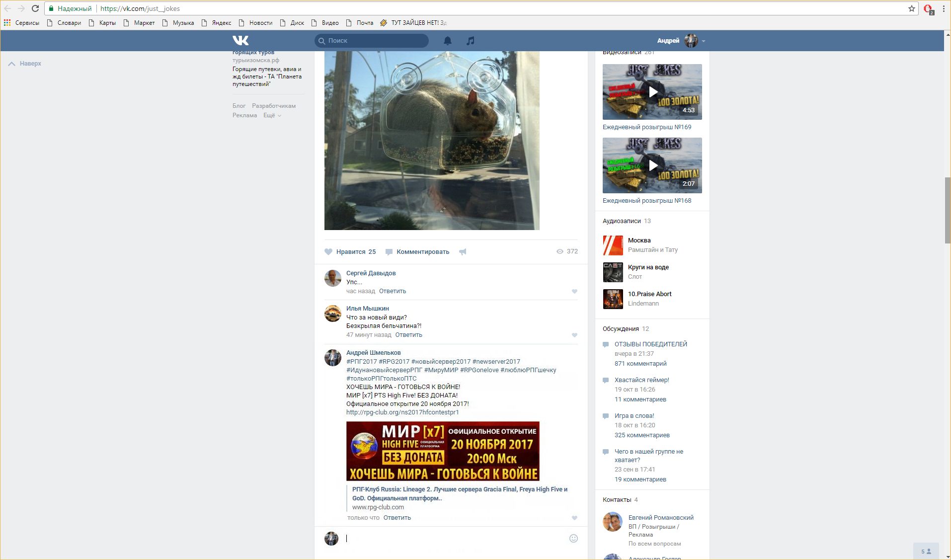
Task: Like the post via Нравится heart
Action: (328, 252)
